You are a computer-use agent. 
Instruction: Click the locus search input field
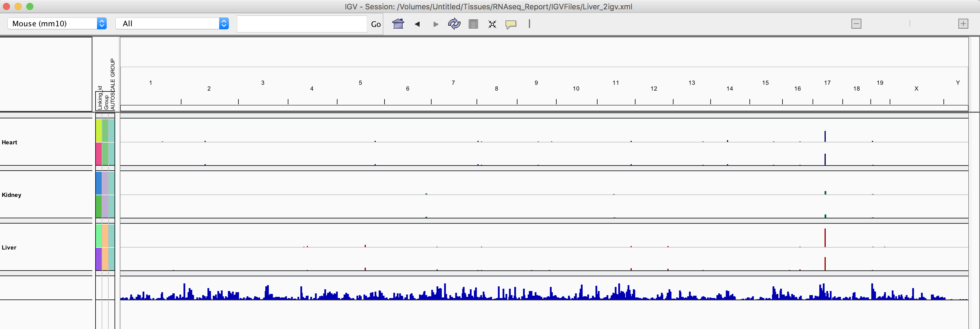tap(302, 24)
